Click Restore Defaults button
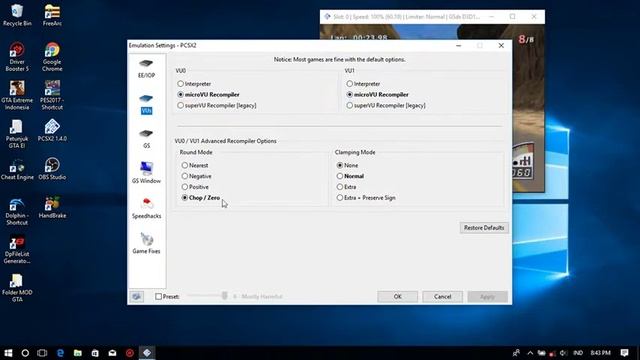The image size is (640, 360). click(x=484, y=228)
